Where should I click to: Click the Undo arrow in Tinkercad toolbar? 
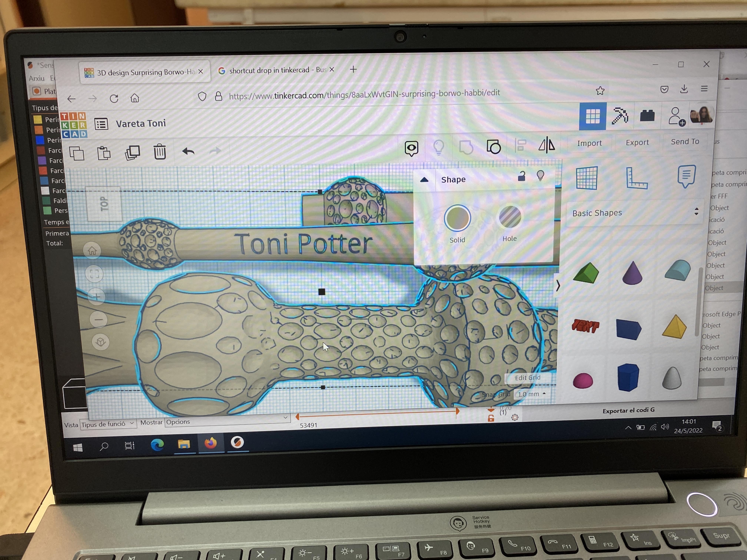(x=188, y=151)
